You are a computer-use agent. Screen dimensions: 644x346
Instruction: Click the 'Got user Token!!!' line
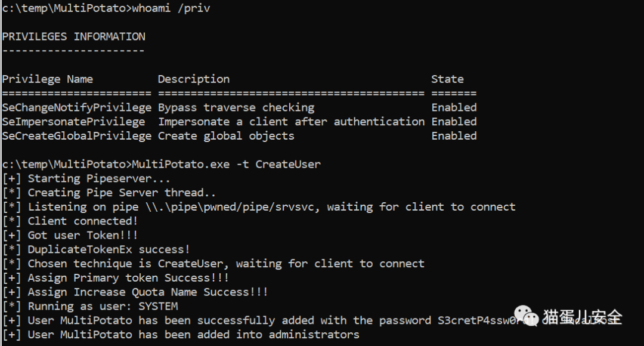point(70,235)
